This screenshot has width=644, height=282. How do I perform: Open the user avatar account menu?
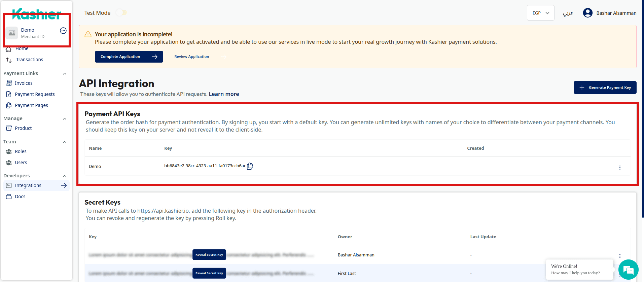[x=587, y=13]
